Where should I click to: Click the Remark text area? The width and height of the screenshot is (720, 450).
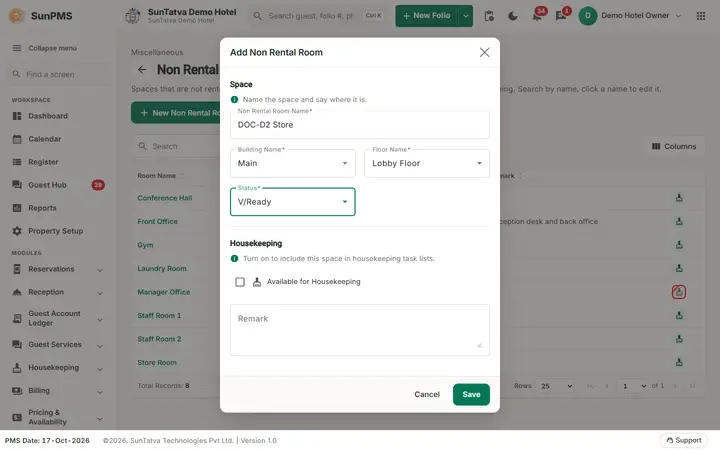pos(360,330)
